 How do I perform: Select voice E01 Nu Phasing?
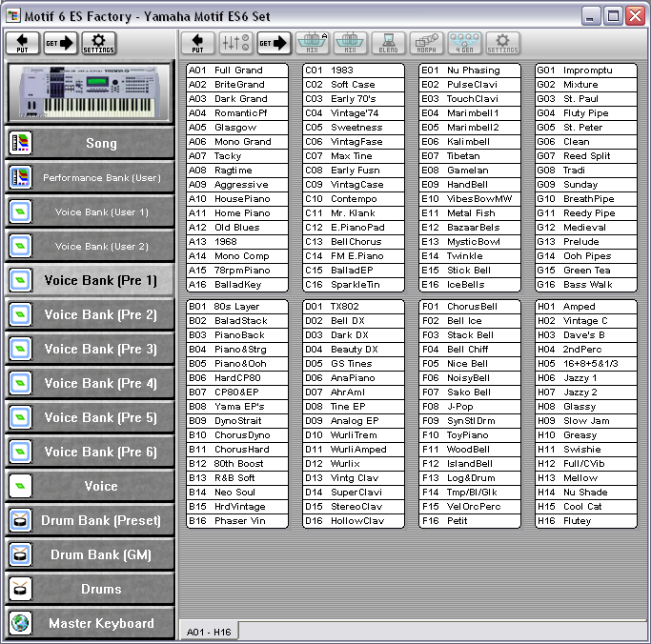tap(470, 70)
